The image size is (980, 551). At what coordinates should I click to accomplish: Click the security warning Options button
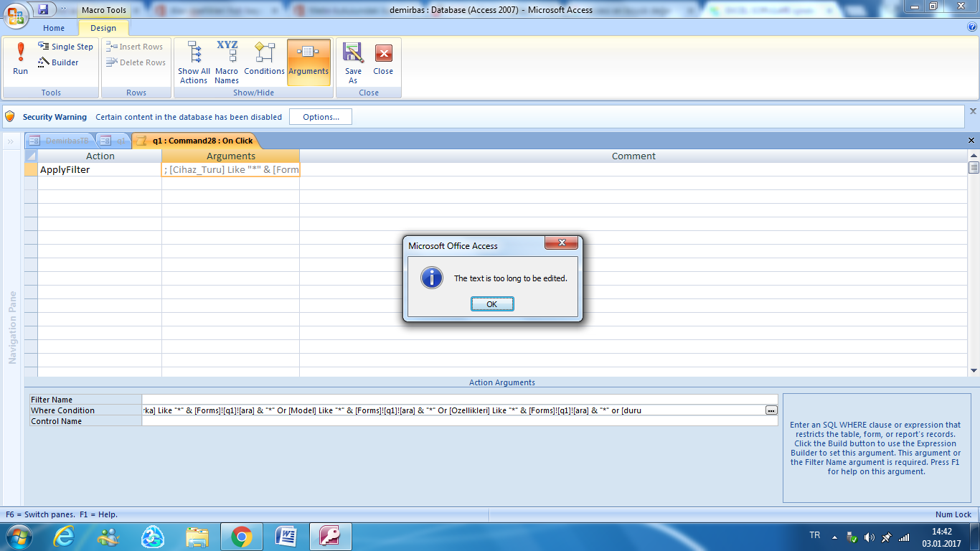click(320, 117)
